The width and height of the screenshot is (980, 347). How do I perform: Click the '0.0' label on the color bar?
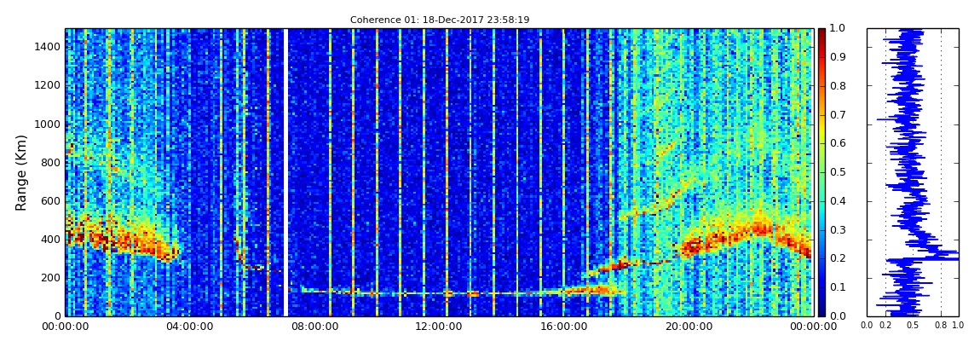(x=836, y=315)
